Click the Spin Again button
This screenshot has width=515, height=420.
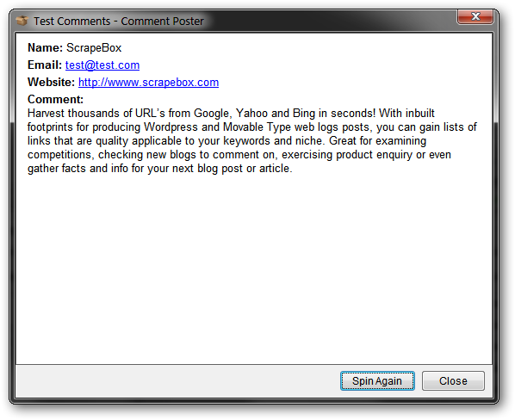377,381
